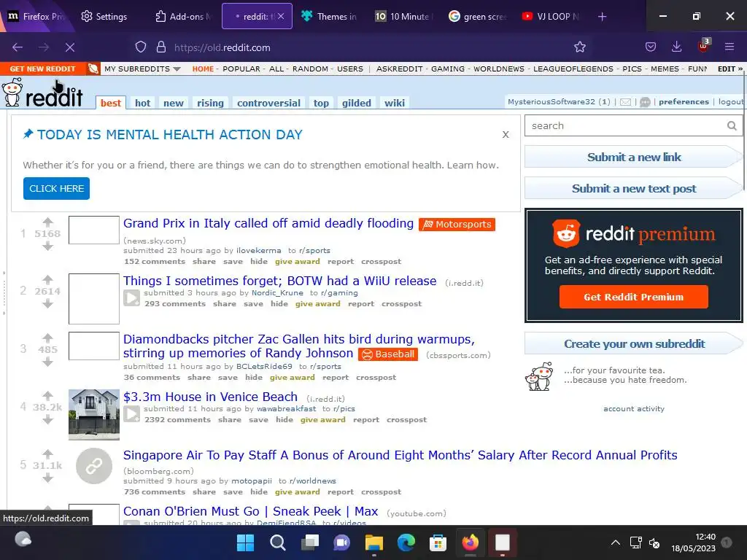Switch to the hot tab
Screen dimensions: 747x560
[x=142, y=103]
